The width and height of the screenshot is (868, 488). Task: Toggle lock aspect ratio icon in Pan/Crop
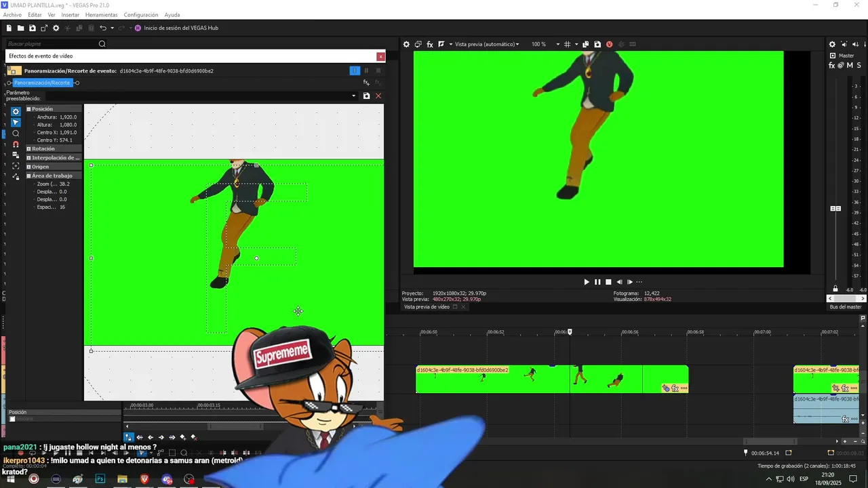click(x=16, y=155)
